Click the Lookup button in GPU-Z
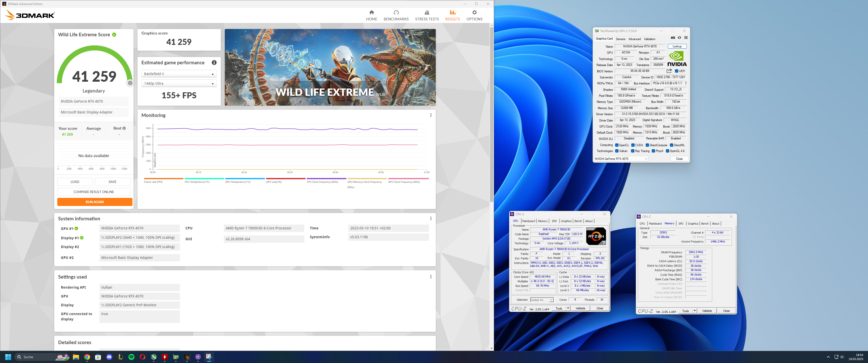This screenshot has height=363, width=868. coord(677,46)
